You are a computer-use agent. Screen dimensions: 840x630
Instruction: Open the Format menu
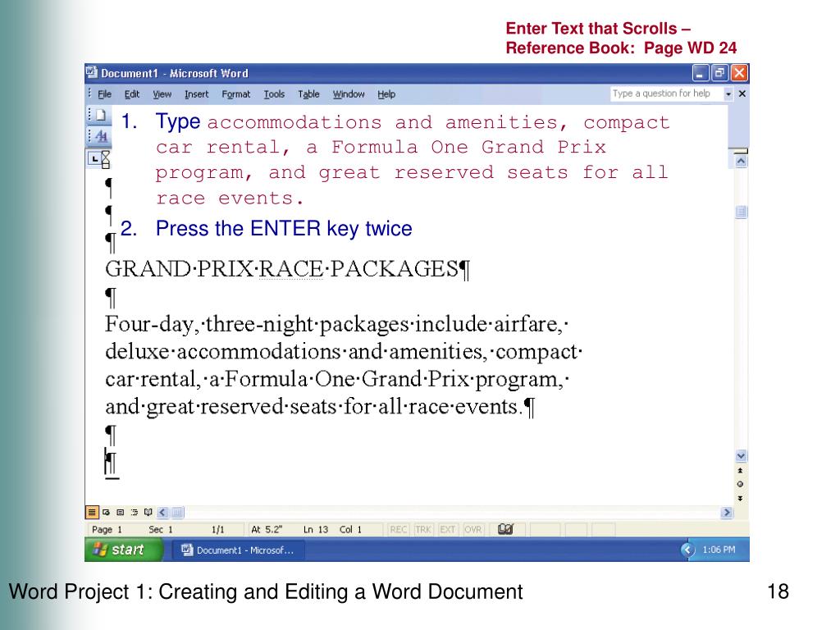point(235,94)
